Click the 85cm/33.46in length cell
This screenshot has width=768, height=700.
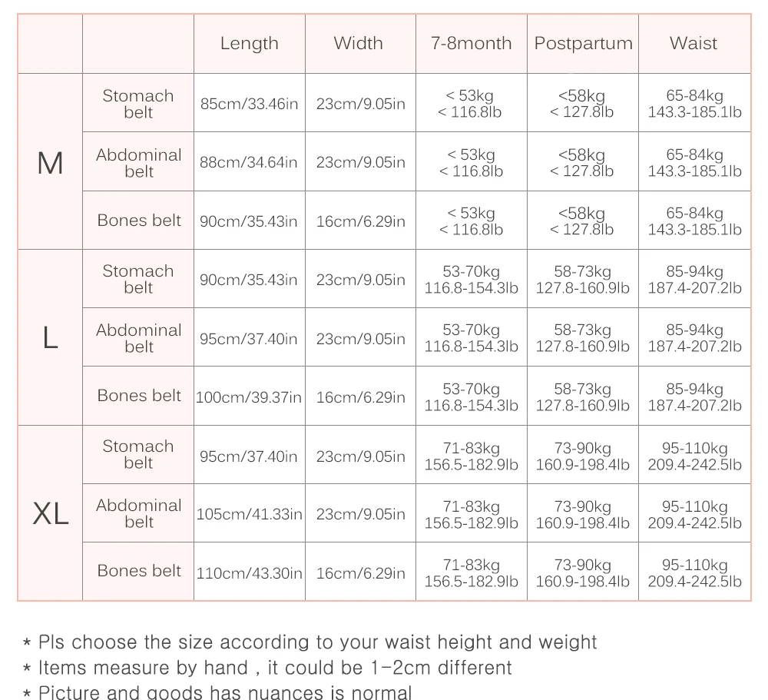tap(250, 103)
